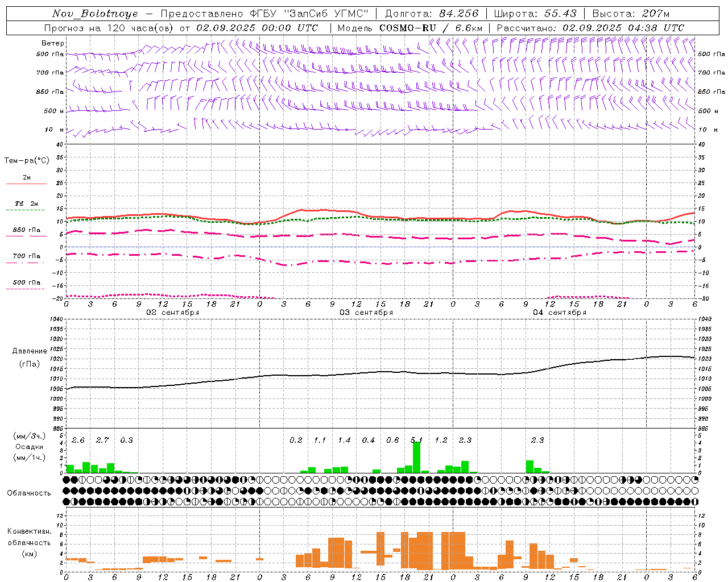Click the Облачность cloud cover label
The height and width of the screenshot is (582, 728).
[29, 493]
